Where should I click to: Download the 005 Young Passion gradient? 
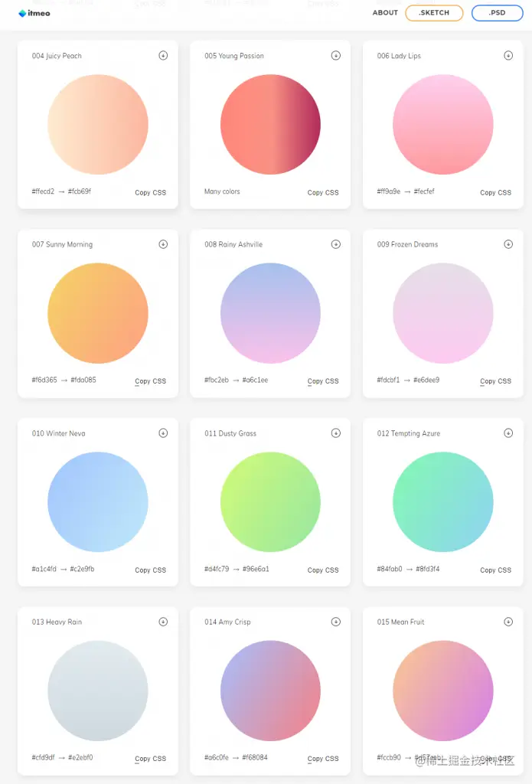[x=336, y=55]
